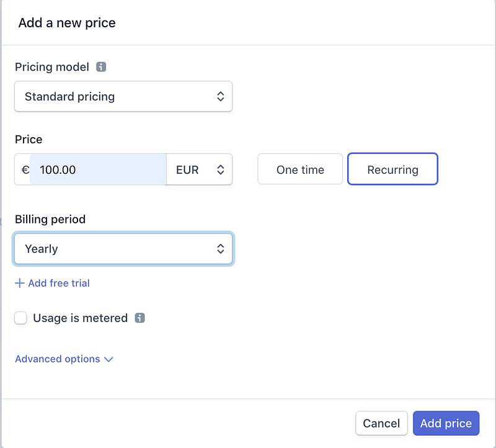496x448 pixels.
Task: Click the Cancel button
Action: [381, 423]
